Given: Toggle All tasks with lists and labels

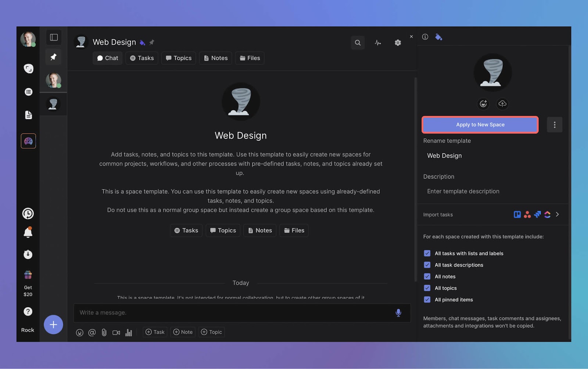Looking at the screenshot, I should click(x=427, y=253).
